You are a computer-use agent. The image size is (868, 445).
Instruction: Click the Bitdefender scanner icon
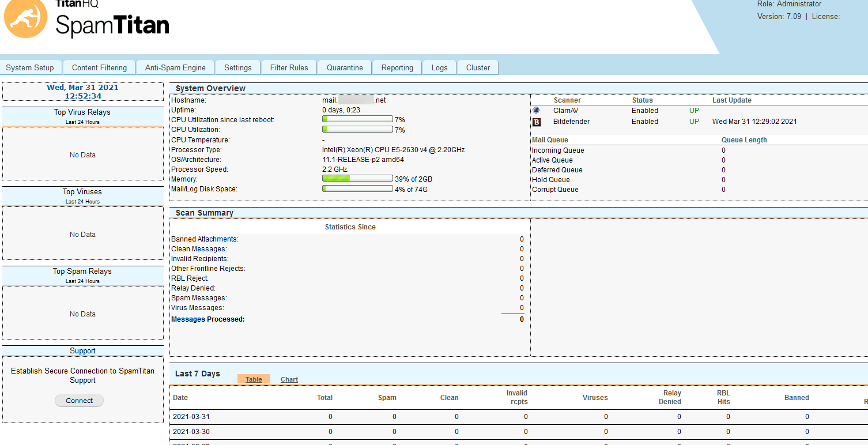pyautogui.click(x=537, y=122)
